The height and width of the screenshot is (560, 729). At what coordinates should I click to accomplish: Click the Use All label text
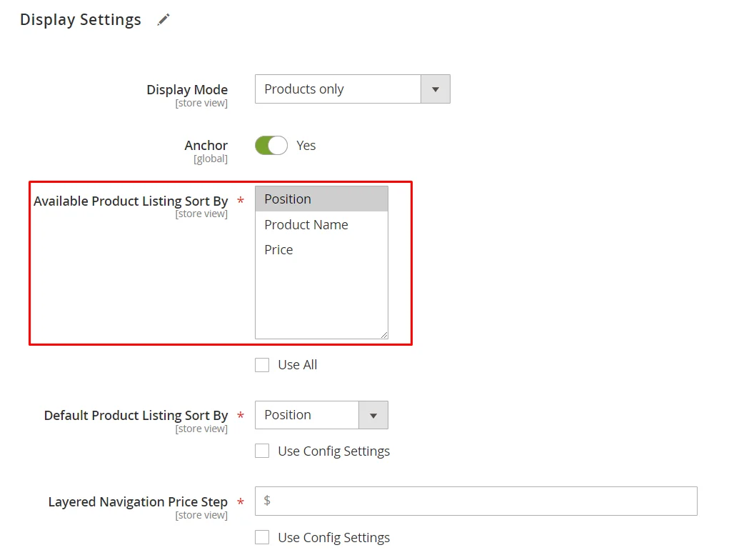pyautogui.click(x=297, y=365)
